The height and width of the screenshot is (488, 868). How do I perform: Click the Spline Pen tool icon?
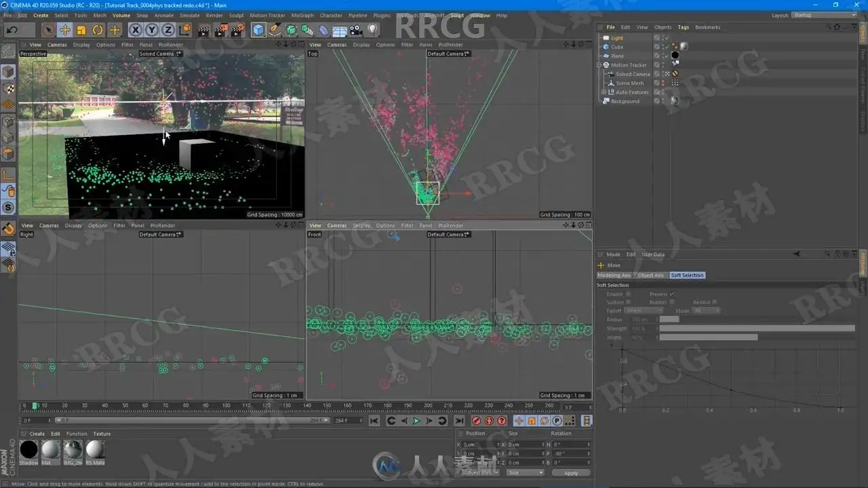coord(275,30)
